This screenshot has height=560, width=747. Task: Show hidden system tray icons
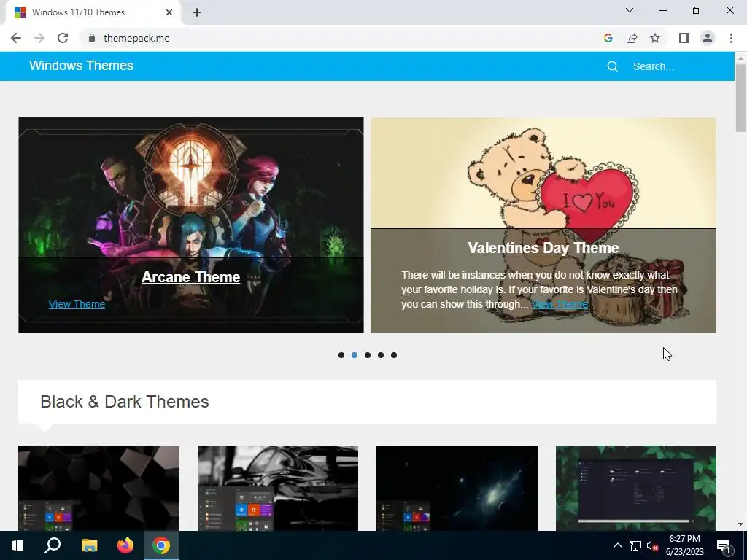[x=617, y=545]
